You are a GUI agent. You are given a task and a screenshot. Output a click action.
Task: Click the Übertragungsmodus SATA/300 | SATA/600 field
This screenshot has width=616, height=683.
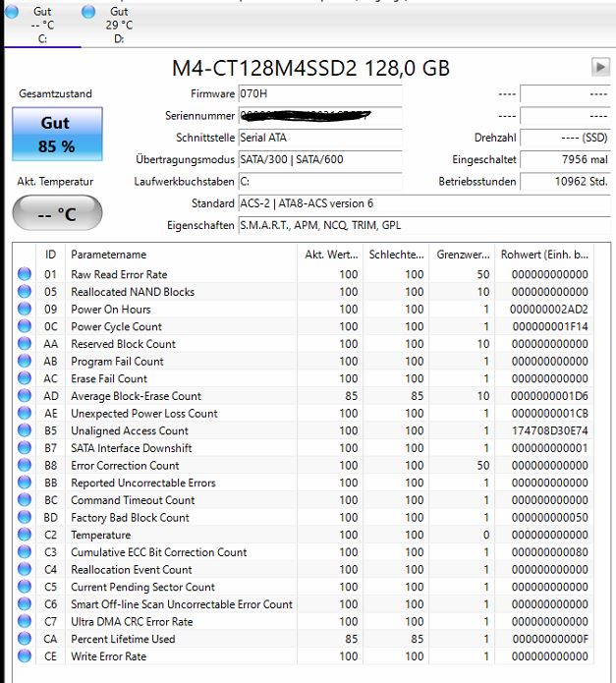coord(320,159)
